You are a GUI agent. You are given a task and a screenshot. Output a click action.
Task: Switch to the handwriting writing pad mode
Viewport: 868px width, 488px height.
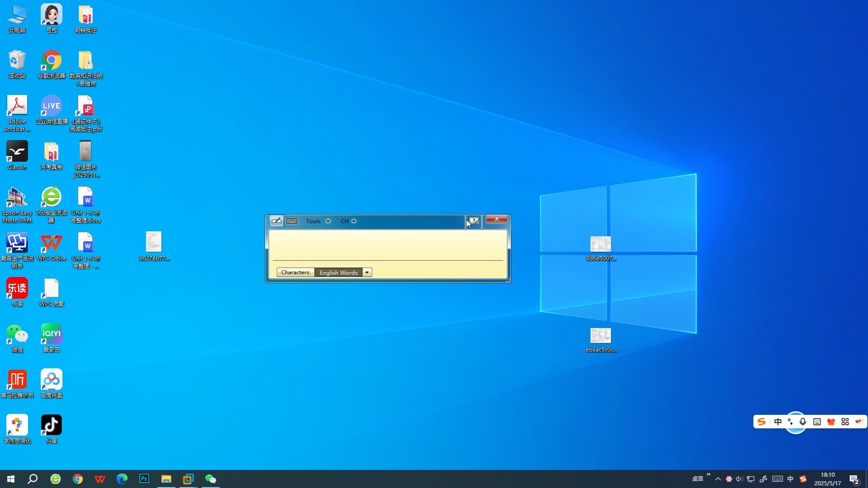276,221
